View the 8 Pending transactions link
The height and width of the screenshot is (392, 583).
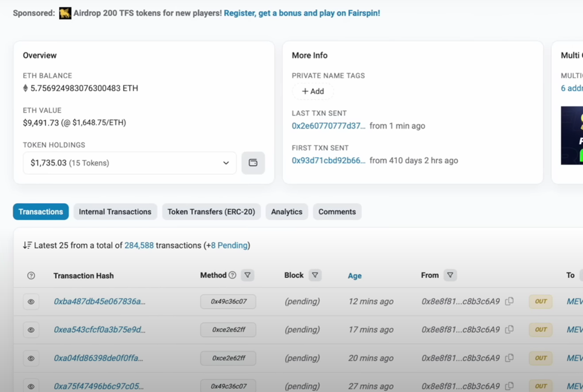pyautogui.click(x=229, y=246)
